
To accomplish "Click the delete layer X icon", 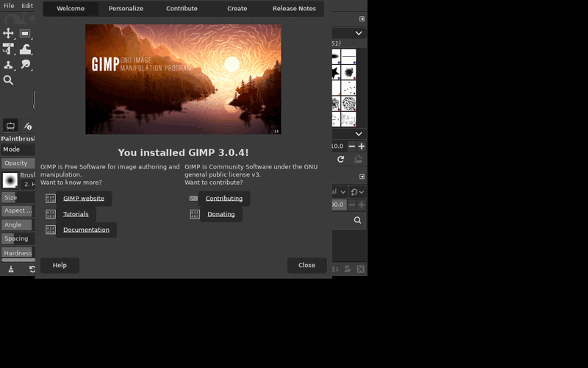I will coord(360,269).
